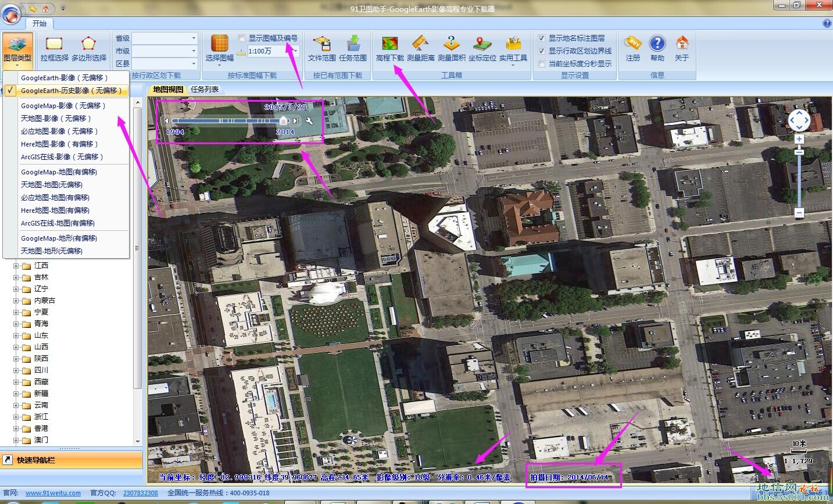Image resolution: width=833 pixels, height=504 pixels.
Task: Select the 香港 tree item
Action: pos(41,428)
